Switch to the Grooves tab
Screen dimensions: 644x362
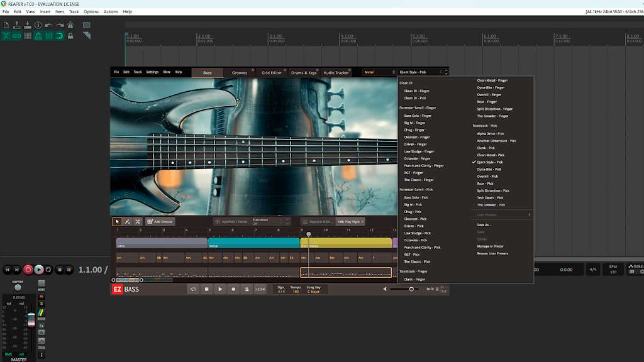(x=240, y=73)
